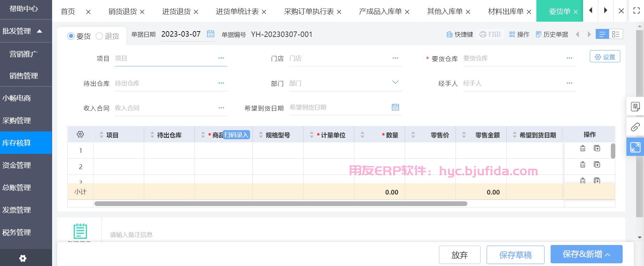Image resolution: width=644 pixels, height=266 pixels.
Task: Click the 放弃 button
Action: point(460,255)
